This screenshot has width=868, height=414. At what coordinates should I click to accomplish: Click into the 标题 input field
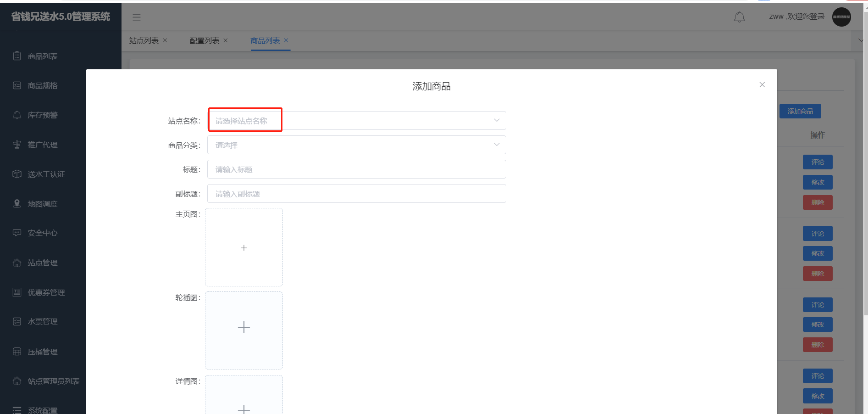pos(356,169)
